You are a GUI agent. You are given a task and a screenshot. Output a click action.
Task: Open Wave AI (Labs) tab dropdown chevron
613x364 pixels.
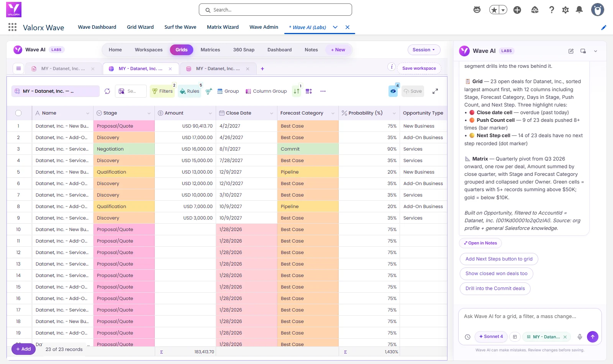click(x=335, y=27)
